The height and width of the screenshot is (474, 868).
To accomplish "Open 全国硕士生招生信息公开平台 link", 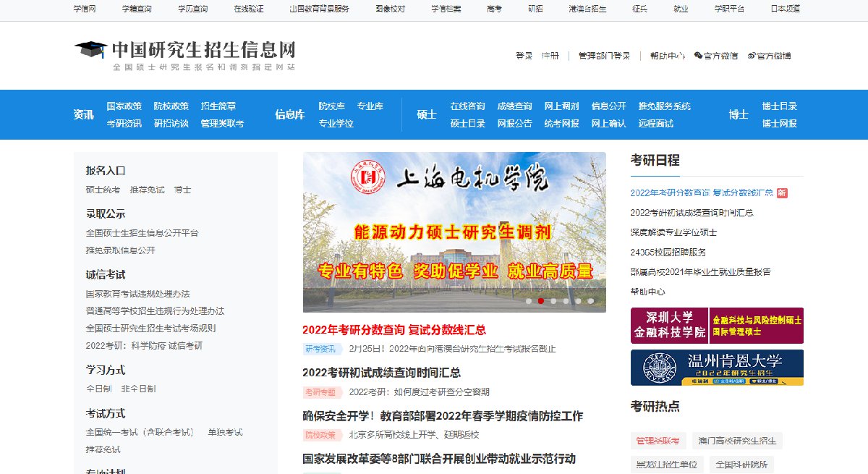I will 142,233.
